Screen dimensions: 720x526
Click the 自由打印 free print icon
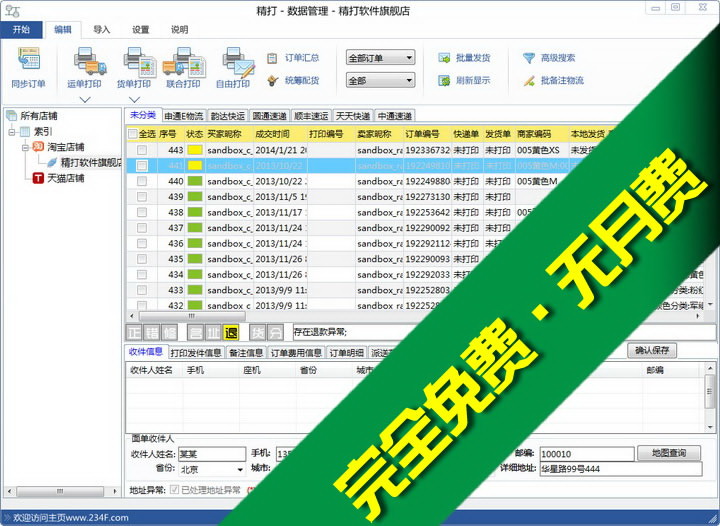pyautogui.click(x=233, y=62)
